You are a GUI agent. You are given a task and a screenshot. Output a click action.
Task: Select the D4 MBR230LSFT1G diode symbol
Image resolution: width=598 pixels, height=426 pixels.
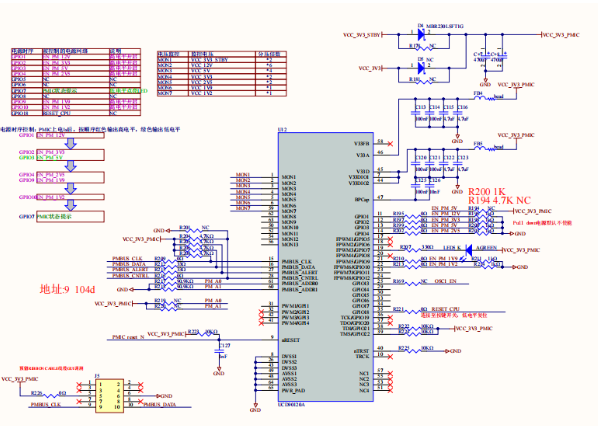(x=421, y=35)
